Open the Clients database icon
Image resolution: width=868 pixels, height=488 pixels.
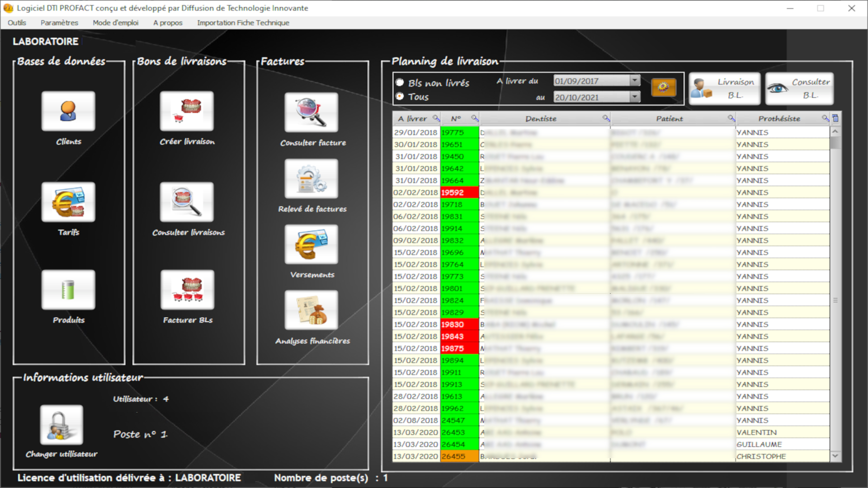coord(68,111)
